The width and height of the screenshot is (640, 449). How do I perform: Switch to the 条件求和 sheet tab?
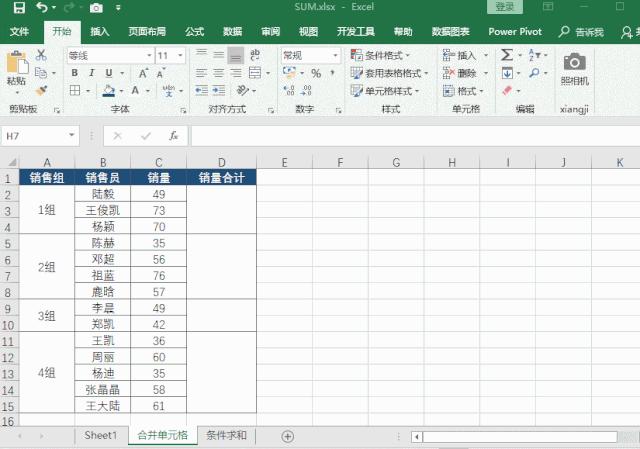pos(227,436)
